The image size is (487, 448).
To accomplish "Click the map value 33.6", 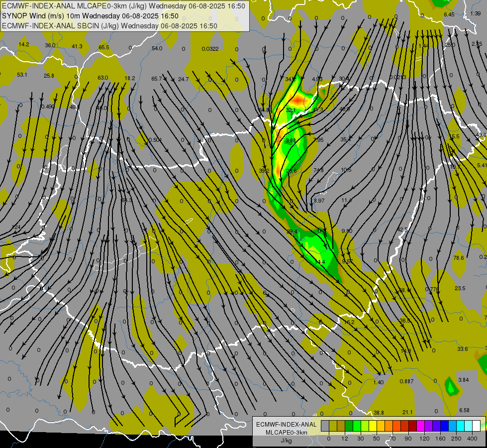I will [463, 349].
